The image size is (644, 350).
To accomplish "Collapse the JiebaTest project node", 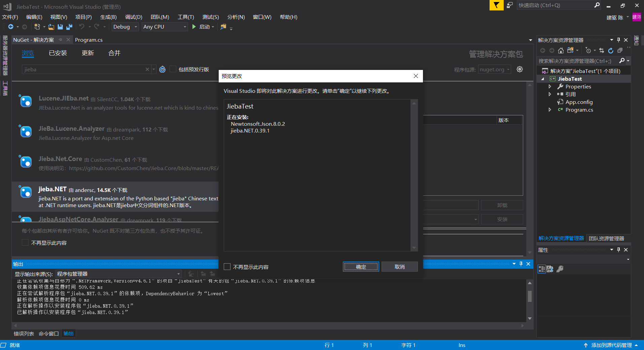I will (542, 79).
